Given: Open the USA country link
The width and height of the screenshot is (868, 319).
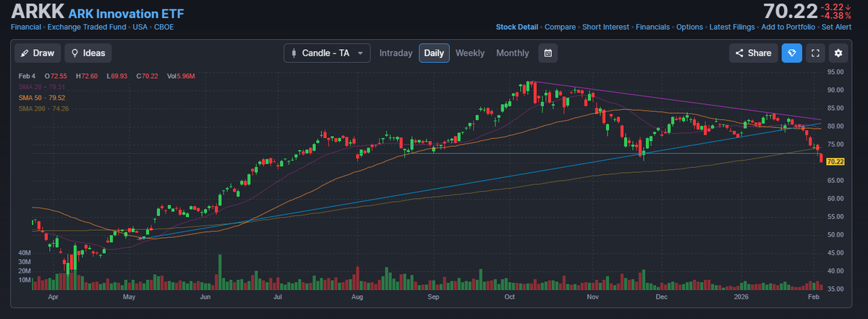Looking at the screenshot, I should (x=140, y=27).
